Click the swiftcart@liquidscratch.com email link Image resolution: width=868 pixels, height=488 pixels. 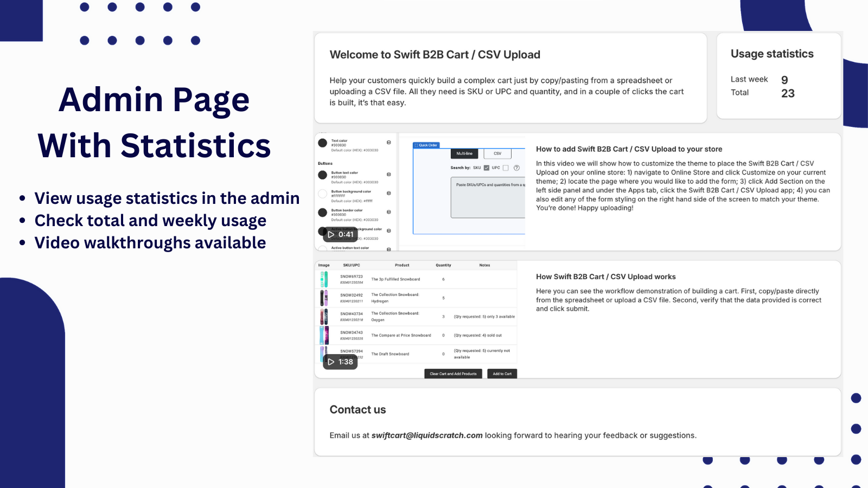tap(426, 435)
